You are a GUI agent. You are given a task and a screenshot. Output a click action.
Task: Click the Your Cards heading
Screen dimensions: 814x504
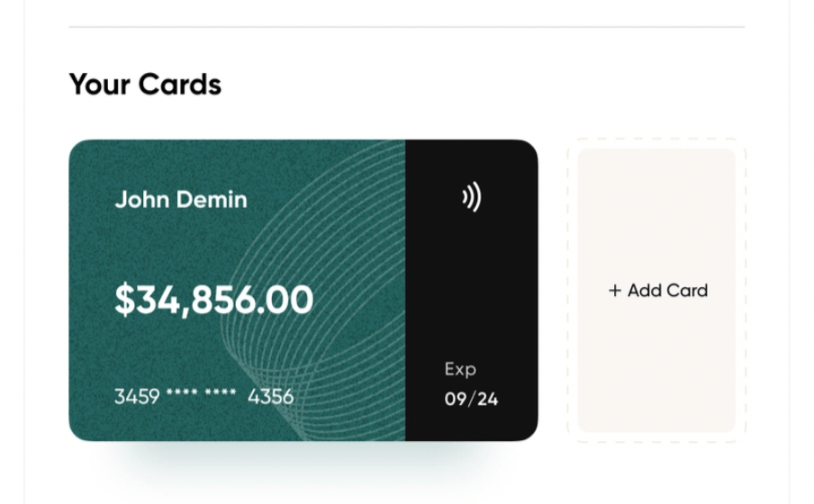click(145, 85)
